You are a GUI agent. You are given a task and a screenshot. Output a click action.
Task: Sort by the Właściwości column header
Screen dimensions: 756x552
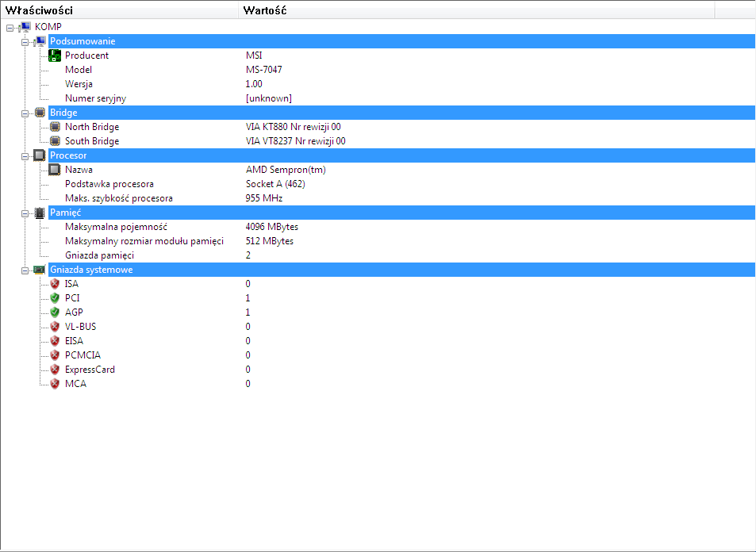pyautogui.click(x=119, y=10)
